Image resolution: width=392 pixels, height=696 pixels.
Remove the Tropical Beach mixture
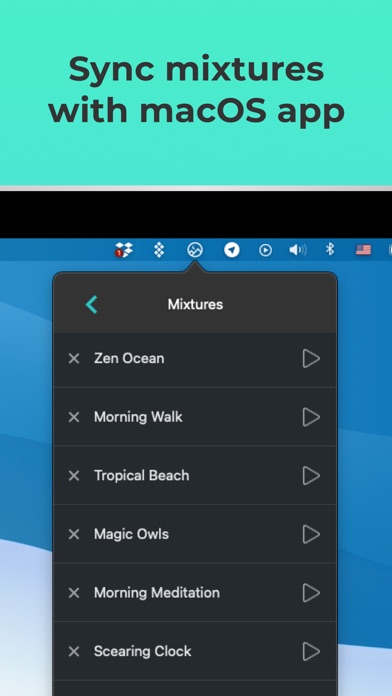[74, 475]
